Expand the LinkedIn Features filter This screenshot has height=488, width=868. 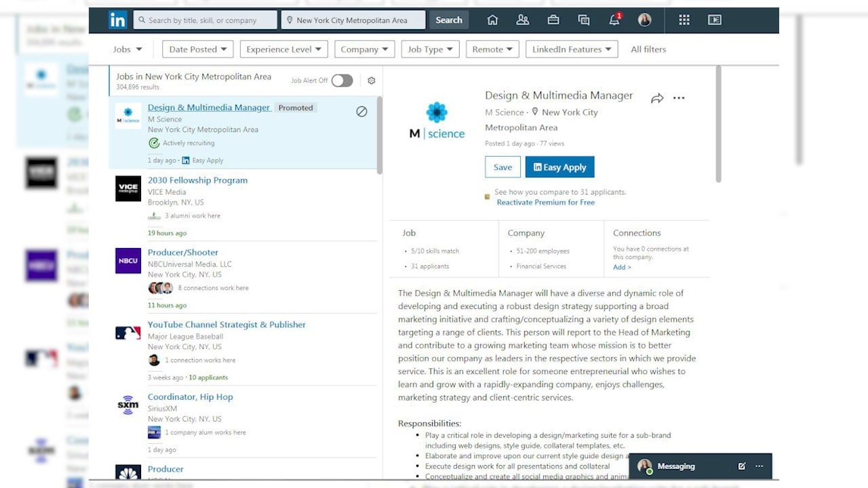click(572, 49)
